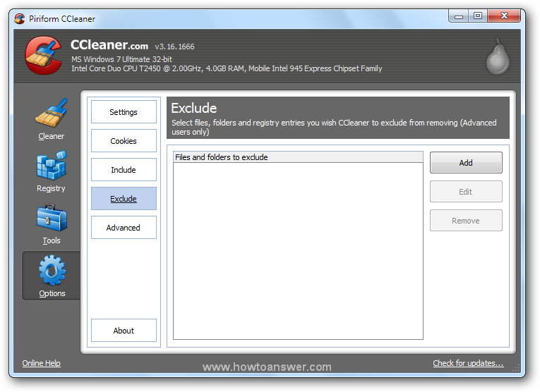540x392 pixels.
Task: Click the Remove button
Action: (x=466, y=221)
